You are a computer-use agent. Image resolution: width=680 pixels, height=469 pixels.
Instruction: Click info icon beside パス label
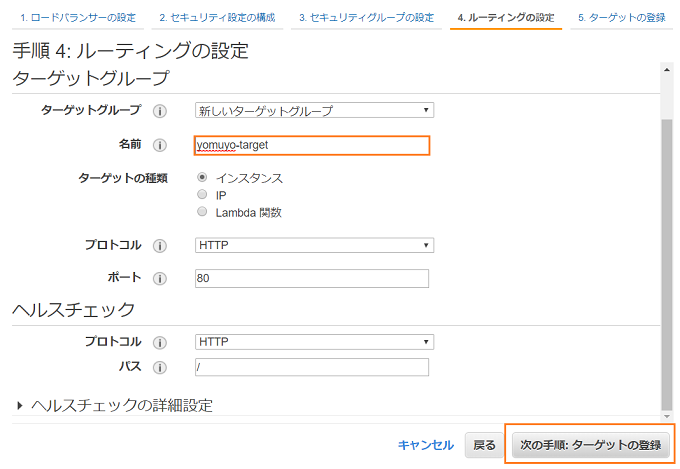160,368
